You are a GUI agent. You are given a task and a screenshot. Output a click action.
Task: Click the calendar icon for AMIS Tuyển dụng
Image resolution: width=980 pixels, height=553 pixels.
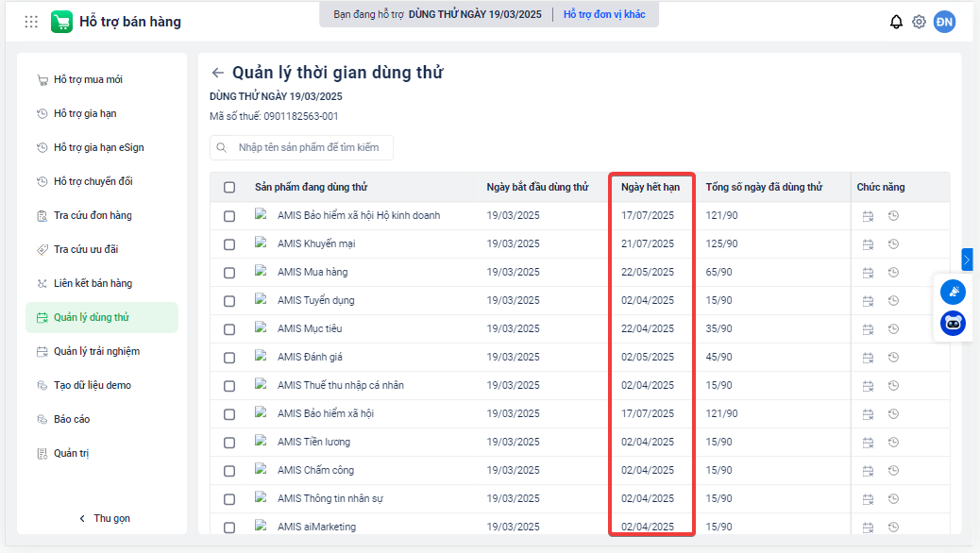869,300
